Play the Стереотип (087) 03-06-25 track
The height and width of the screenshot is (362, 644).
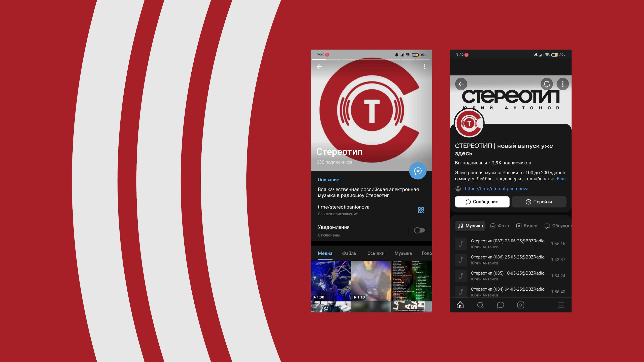tap(508, 244)
